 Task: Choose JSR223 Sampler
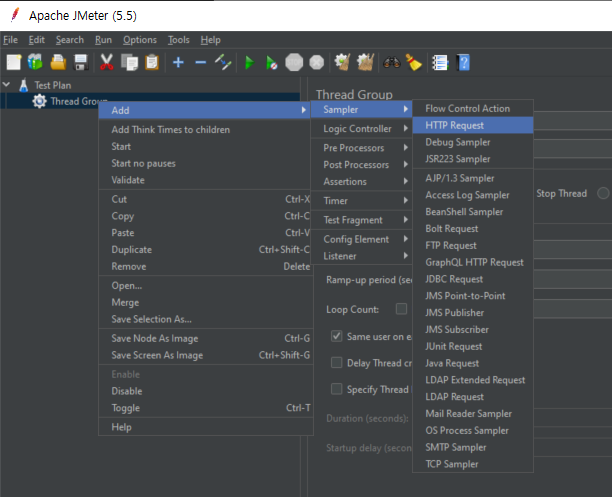(x=473, y=159)
